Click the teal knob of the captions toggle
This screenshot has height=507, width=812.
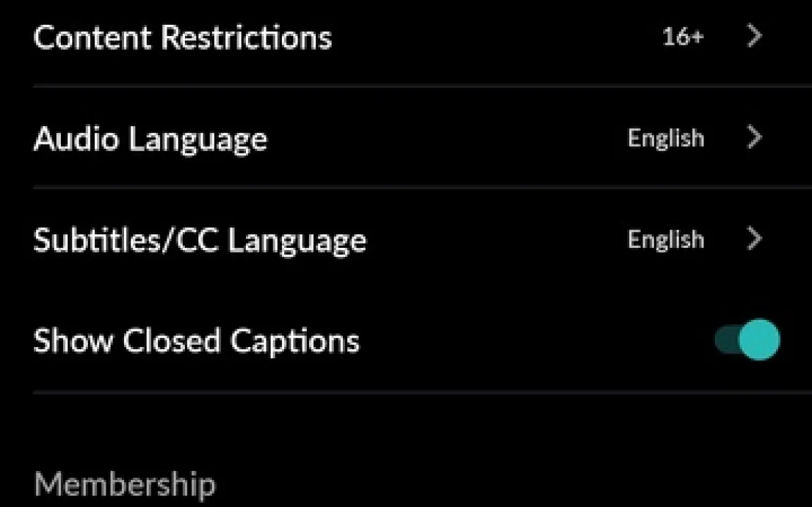759,341
